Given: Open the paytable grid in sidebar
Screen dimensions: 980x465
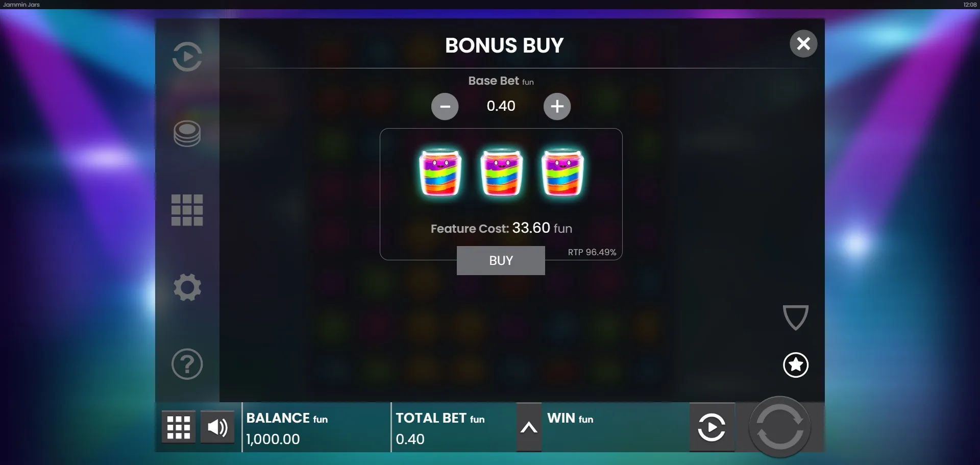Looking at the screenshot, I should (x=187, y=210).
